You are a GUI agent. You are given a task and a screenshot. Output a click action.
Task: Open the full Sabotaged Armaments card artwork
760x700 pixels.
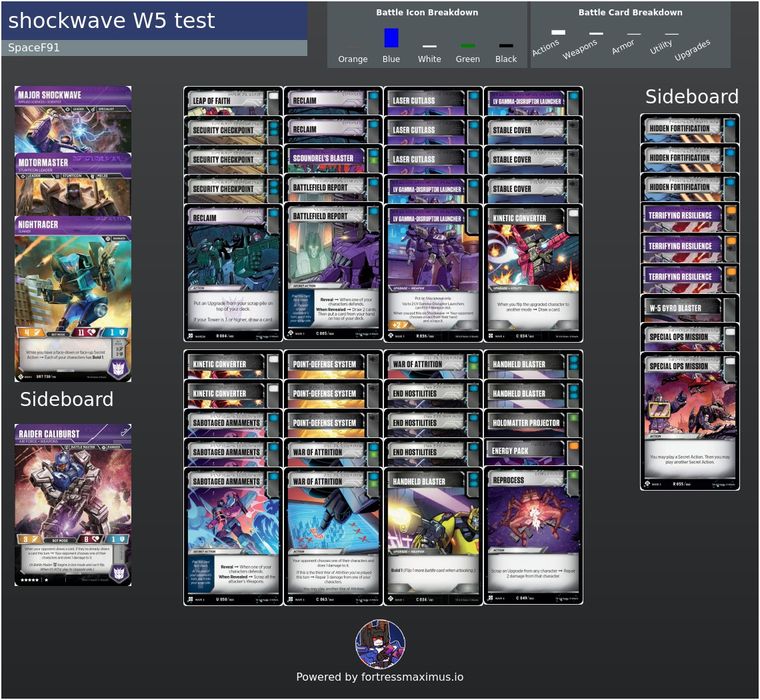233,519
